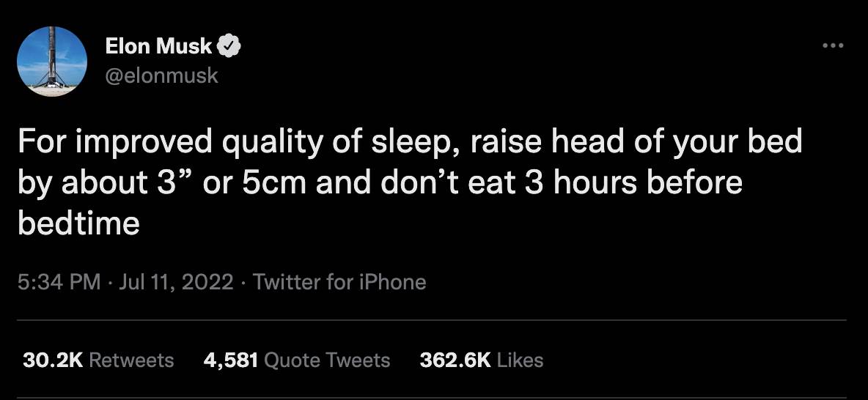Open Elon Musk's profile picture

click(52, 62)
